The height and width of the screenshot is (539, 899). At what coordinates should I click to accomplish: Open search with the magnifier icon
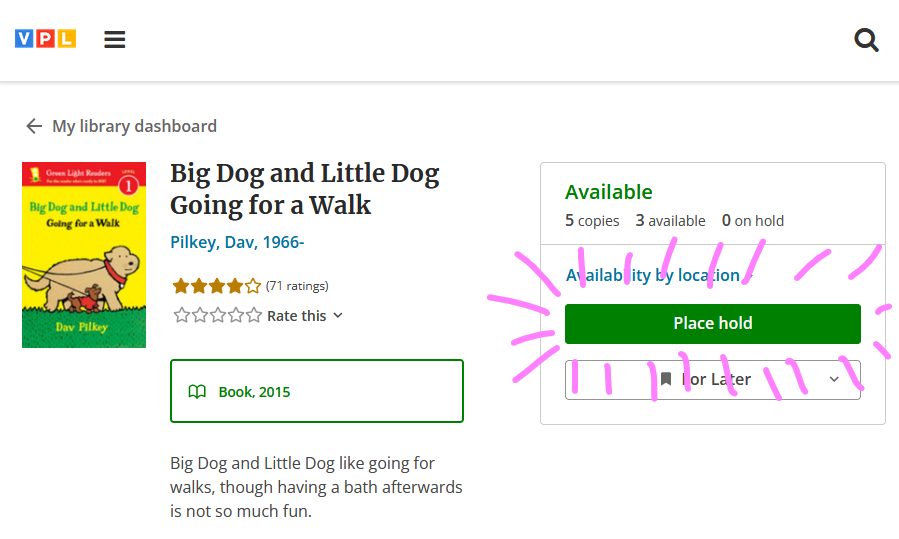coord(866,40)
